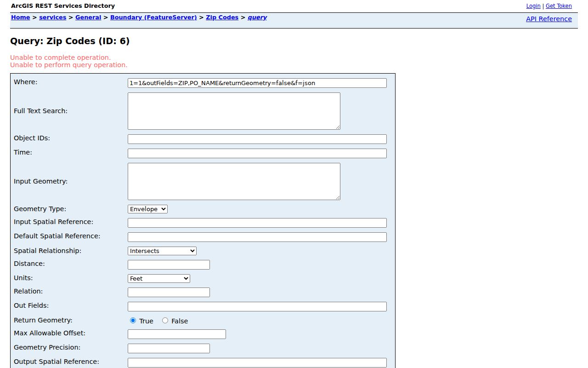Click the Time input field
Image resolution: width=588 pixels, height=368 pixels.
click(x=257, y=153)
